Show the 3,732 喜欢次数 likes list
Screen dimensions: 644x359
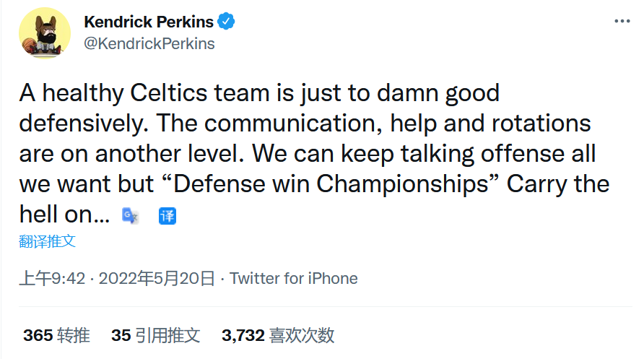click(278, 335)
